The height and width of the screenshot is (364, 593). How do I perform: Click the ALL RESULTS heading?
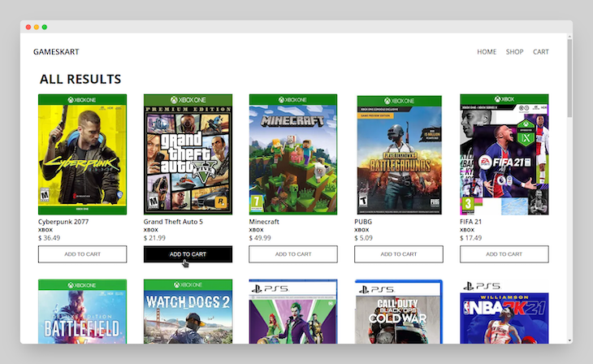click(80, 79)
